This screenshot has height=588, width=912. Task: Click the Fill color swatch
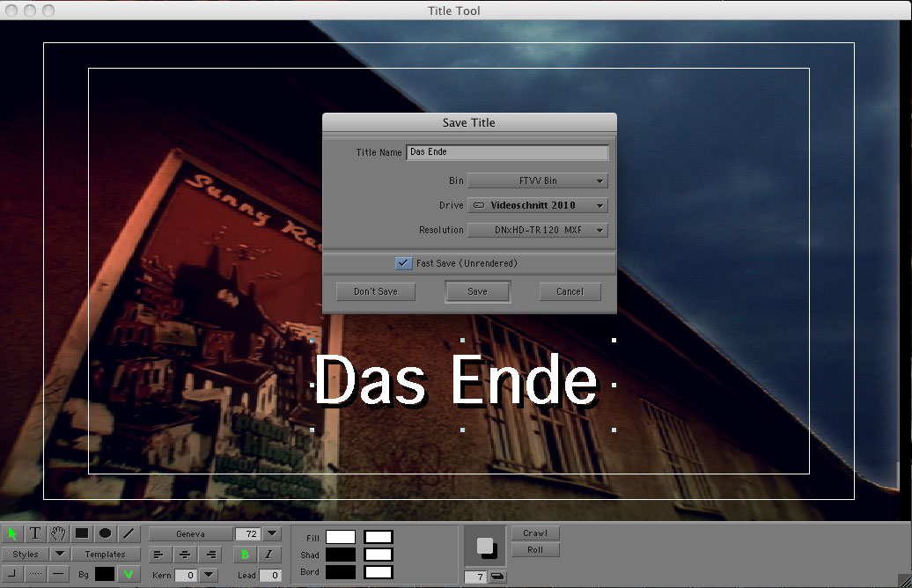coord(341,537)
